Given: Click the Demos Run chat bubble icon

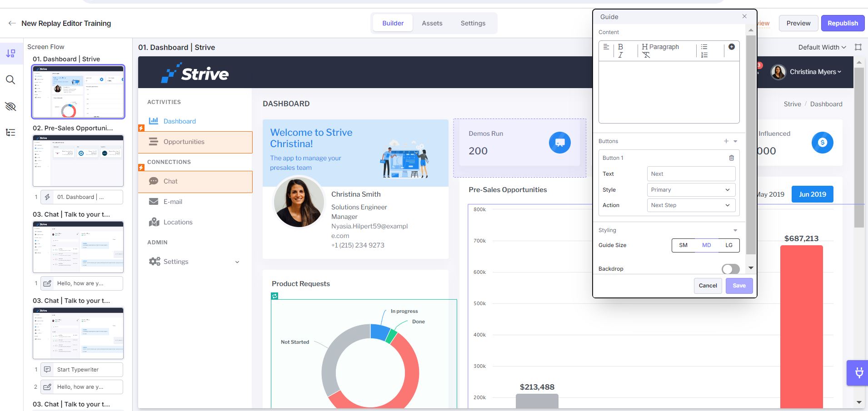Looking at the screenshot, I should point(560,143).
